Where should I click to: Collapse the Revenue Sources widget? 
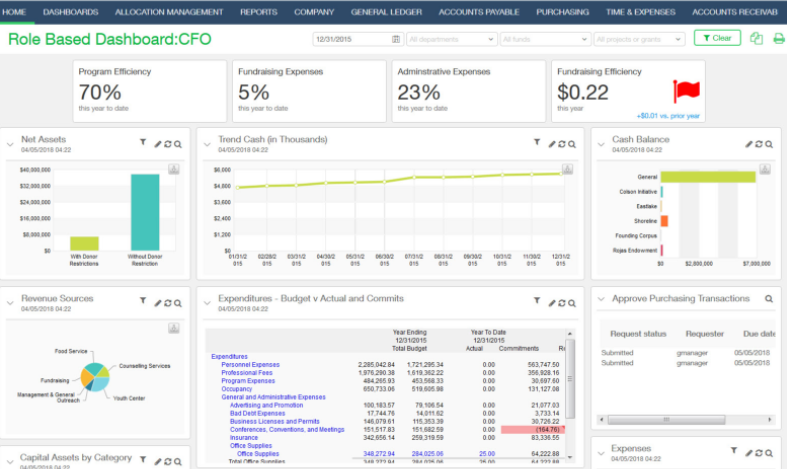(10, 303)
